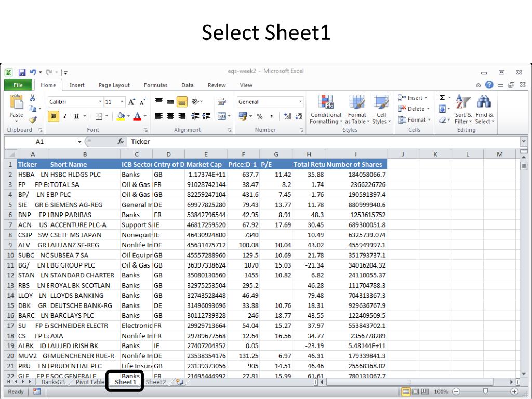Click the Increase Indent icon

coord(206,116)
